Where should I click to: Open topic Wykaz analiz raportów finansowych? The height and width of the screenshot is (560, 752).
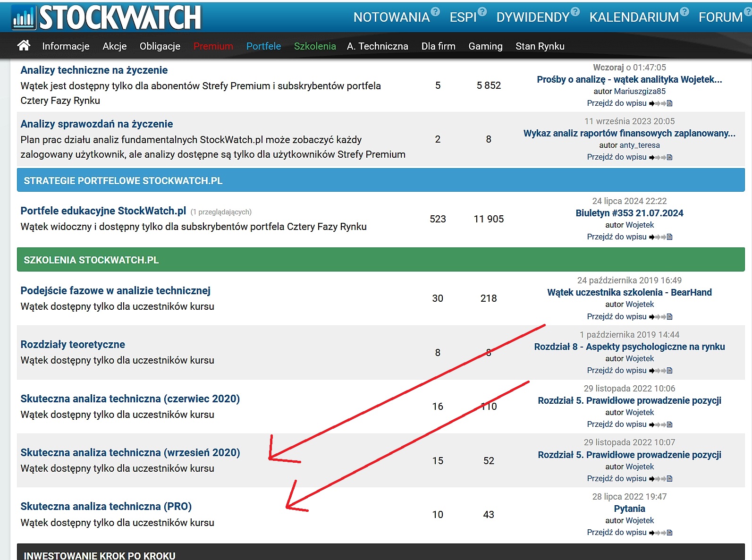point(629,133)
